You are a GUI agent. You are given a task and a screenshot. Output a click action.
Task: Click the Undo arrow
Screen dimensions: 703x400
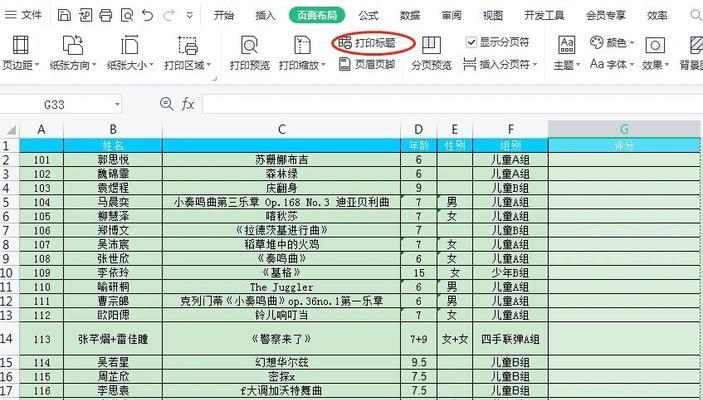148,15
